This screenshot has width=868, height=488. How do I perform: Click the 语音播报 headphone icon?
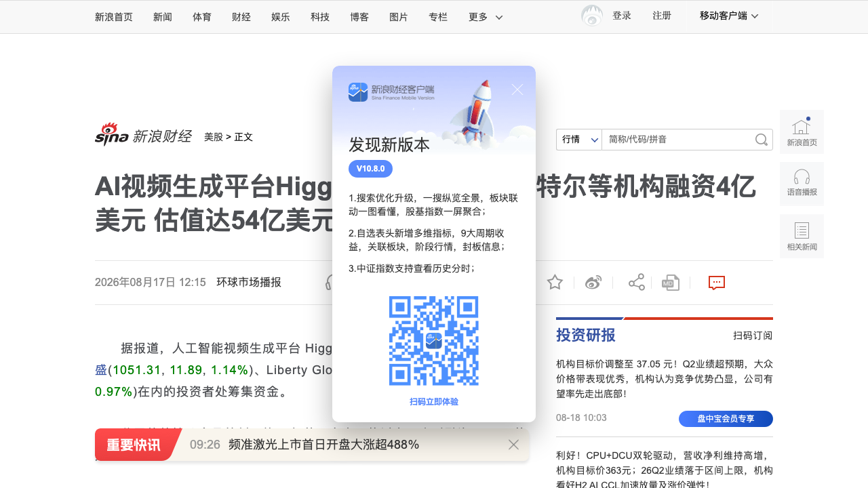[802, 184]
